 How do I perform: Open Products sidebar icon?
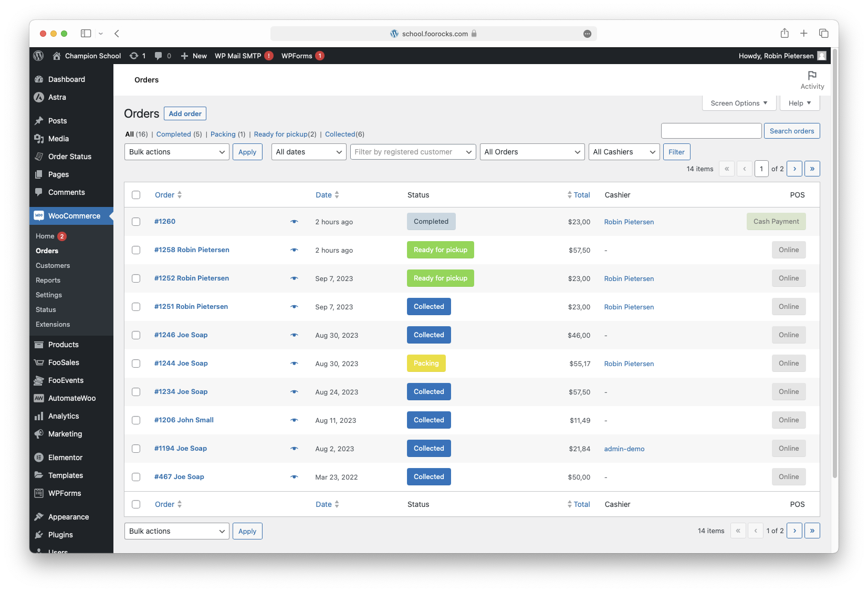(39, 345)
